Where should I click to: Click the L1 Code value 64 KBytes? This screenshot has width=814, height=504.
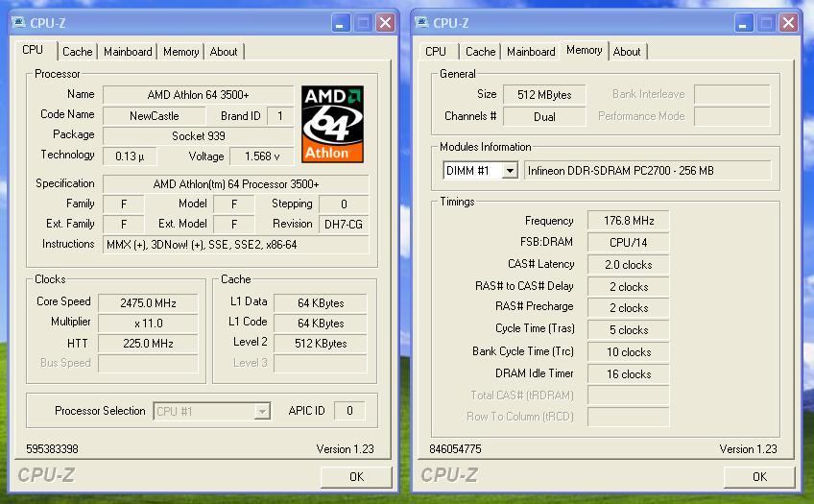(x=321, y=324)
